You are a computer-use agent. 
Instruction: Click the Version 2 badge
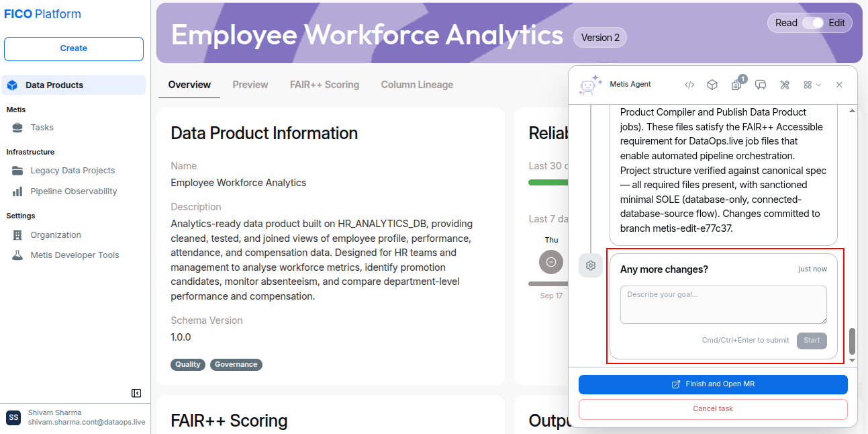point(600,38)
